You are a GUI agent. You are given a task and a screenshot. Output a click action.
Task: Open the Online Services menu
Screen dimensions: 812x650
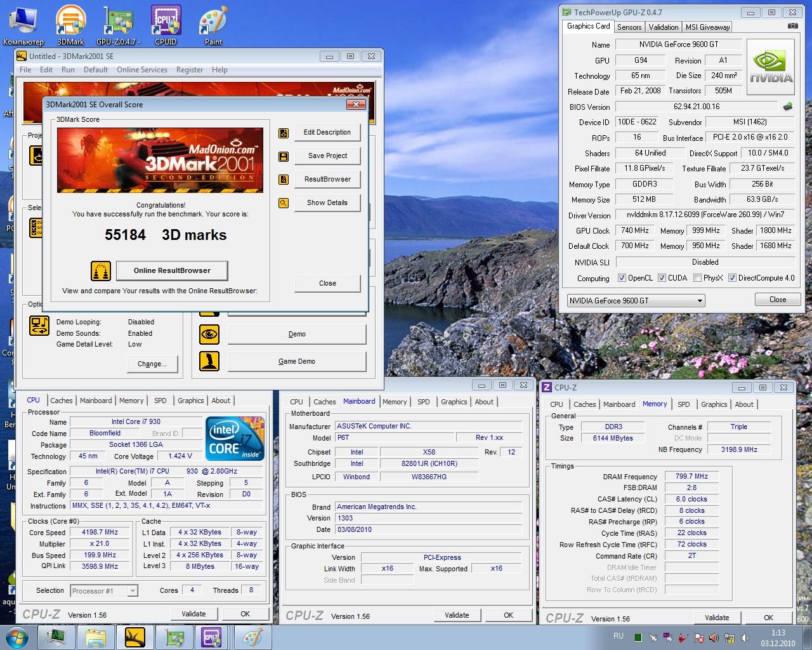tap(142, 70)
